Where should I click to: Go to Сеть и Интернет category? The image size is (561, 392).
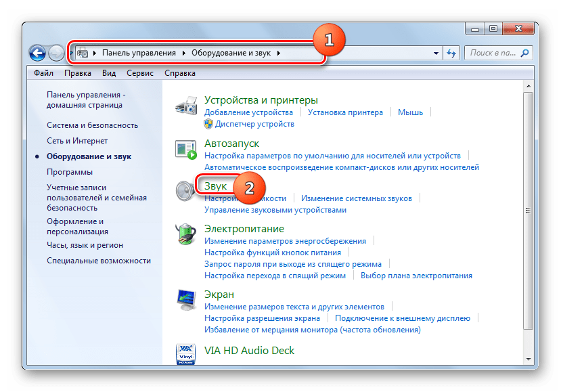[x=77, y=141]
